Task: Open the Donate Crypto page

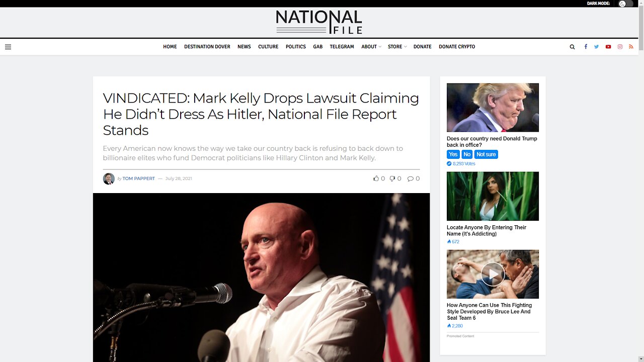Action: (x=457, y=47)
